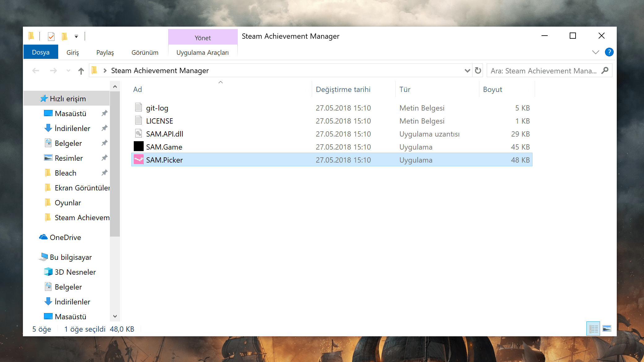Click the help question mark icon

click(609, 52)
